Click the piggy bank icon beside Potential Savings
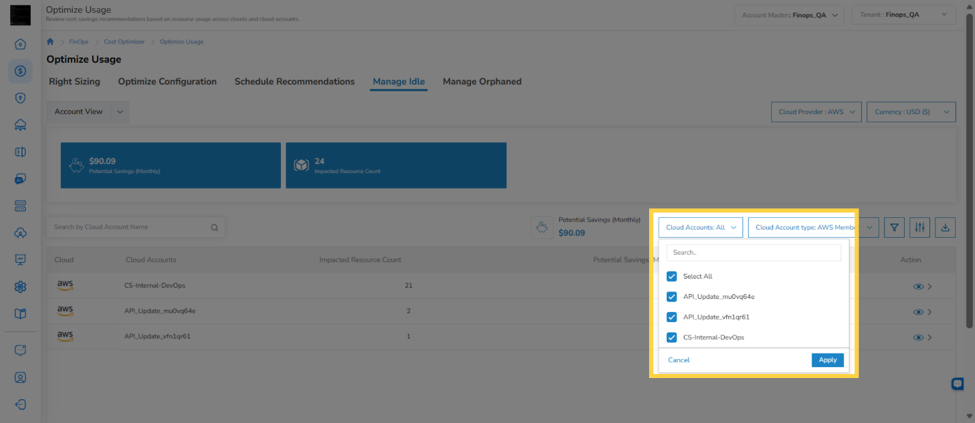This screenshot has height=423, width=975. pyautogui.click(x=541, y=228)
